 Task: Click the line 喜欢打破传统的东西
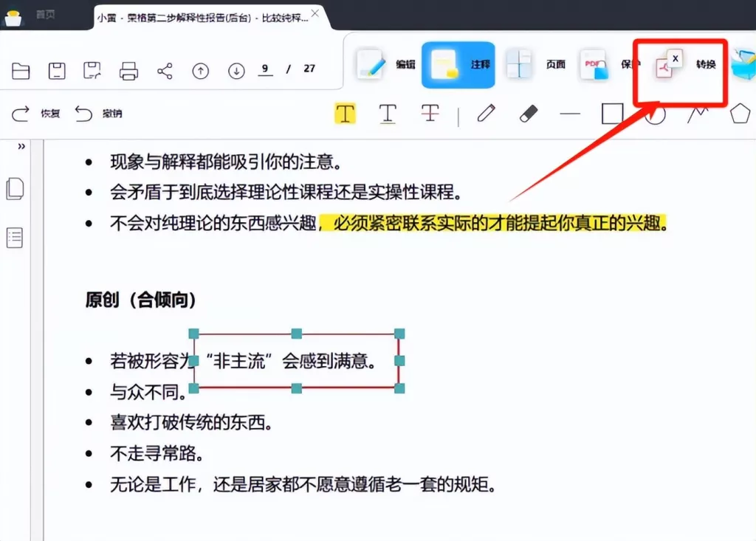(192, 423)
